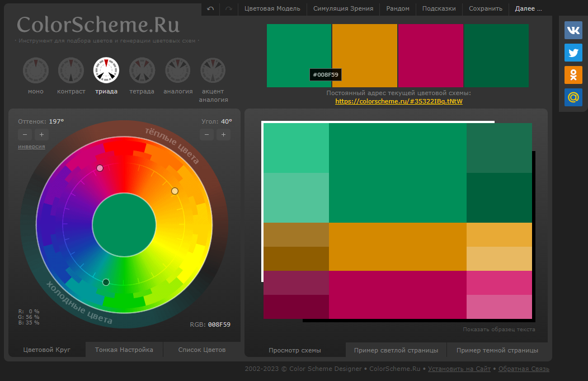Viewport: 588px width, 381px height.
Task: Pick the тетрада scheme icon
Action: [142, 70]
